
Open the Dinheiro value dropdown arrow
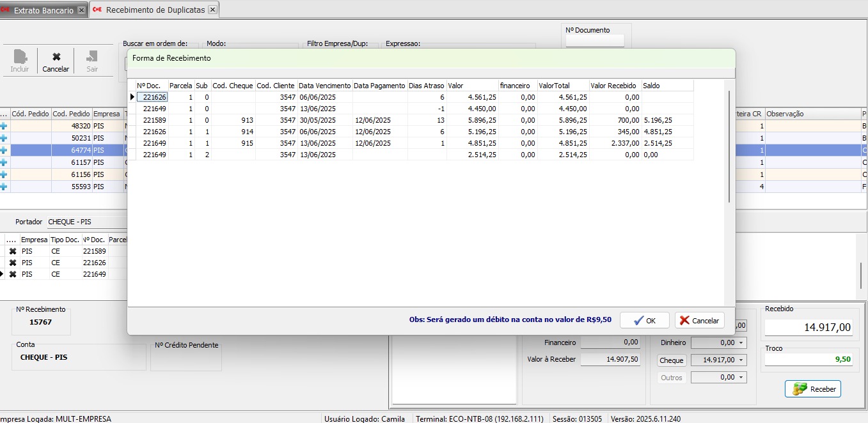tap(741, 343)
